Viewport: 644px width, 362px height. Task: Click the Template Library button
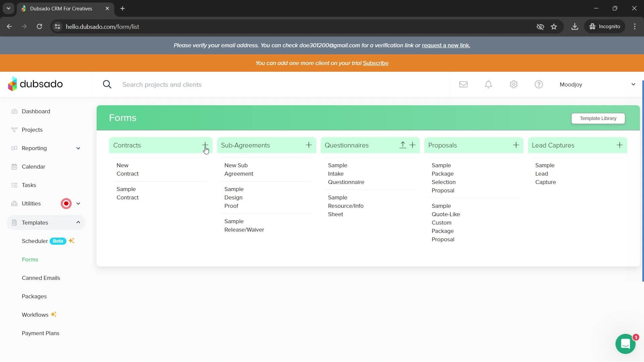598,118
